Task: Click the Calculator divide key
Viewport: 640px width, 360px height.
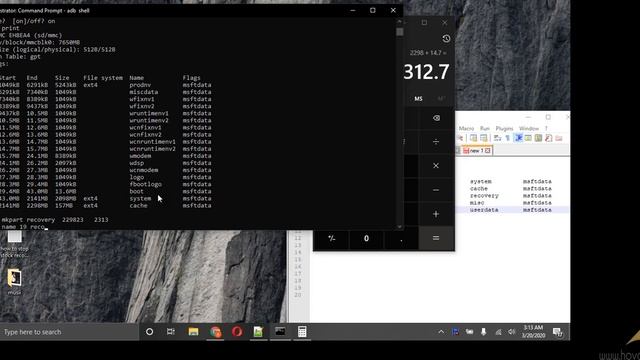Action: tap(436, 142)
